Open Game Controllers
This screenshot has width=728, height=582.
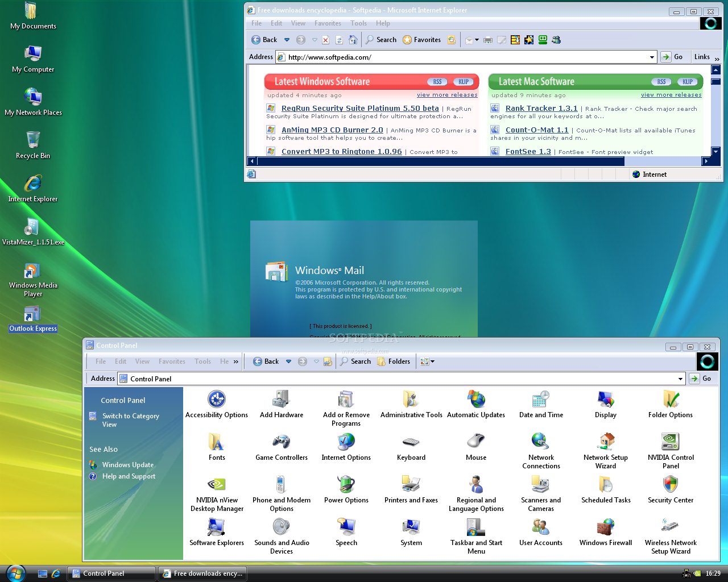(282, 447)
